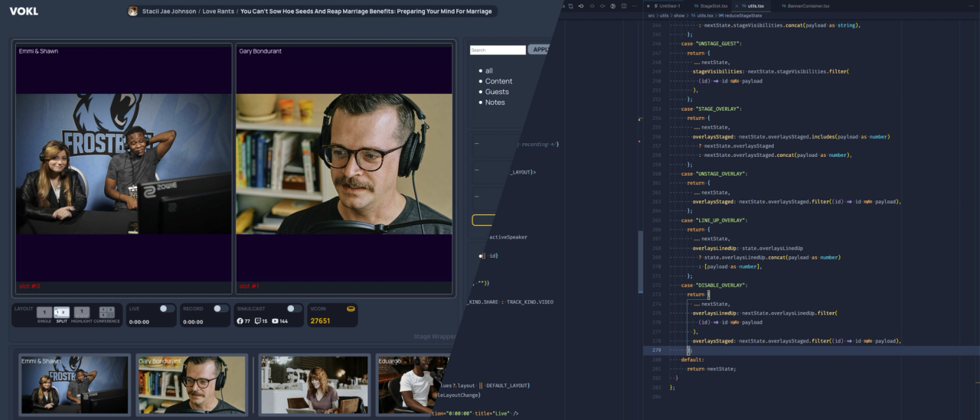Click the Love Rants breadcrumb link
Image resolution: width=980 pixels, height=420 pixels.
[x=217, y=11]
